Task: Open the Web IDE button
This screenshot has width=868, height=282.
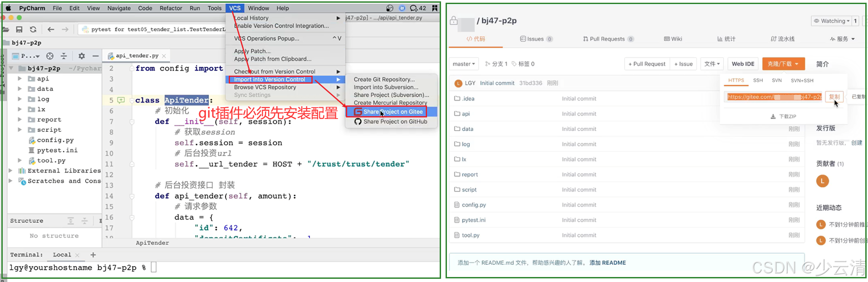Action: click(x=743, y=64)
